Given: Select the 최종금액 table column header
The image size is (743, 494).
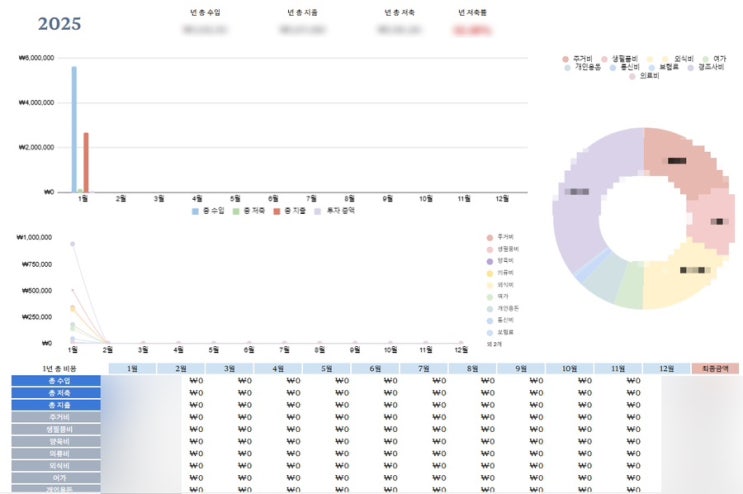Looking at the screenshot, I should click(x=715, y=368).
